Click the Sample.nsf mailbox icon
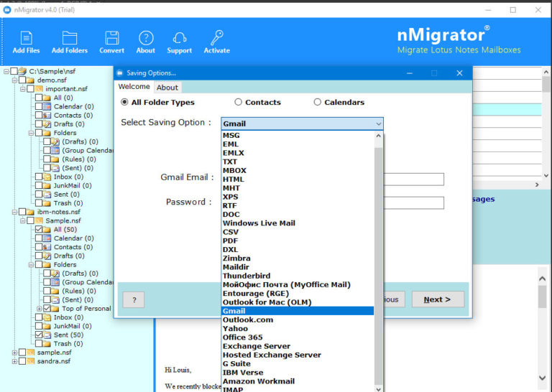The height and width of the screenshot is (392, 552). pos(39,221)
